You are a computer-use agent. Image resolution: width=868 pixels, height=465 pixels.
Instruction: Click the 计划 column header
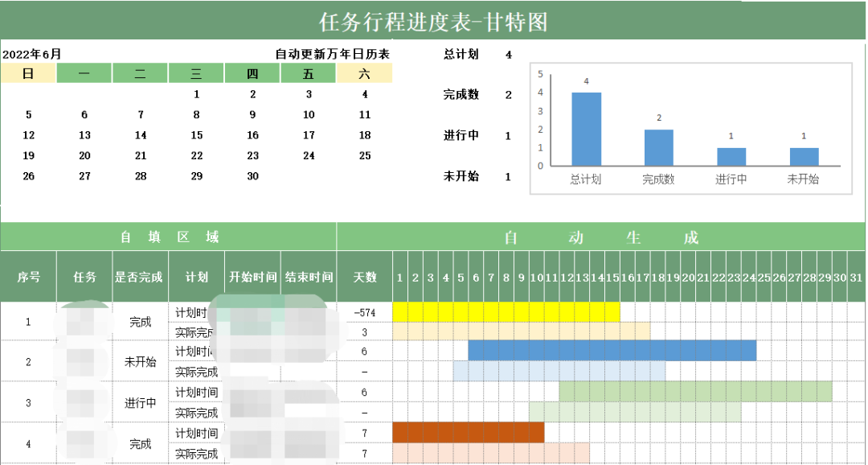click(197, 277)
